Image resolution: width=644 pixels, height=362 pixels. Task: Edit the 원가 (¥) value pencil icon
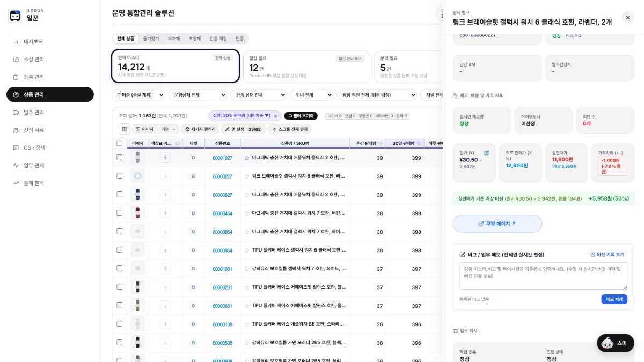(486, 153)
